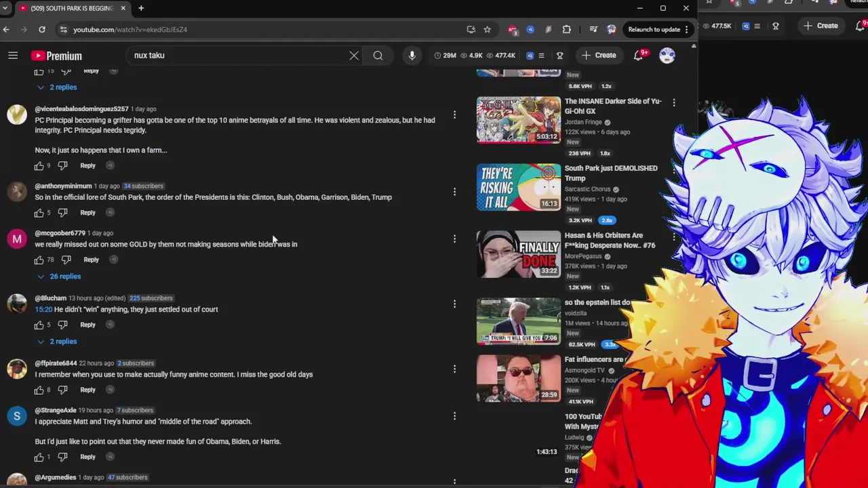Open options menu for StrangeAxle comment

coord(454,416)
